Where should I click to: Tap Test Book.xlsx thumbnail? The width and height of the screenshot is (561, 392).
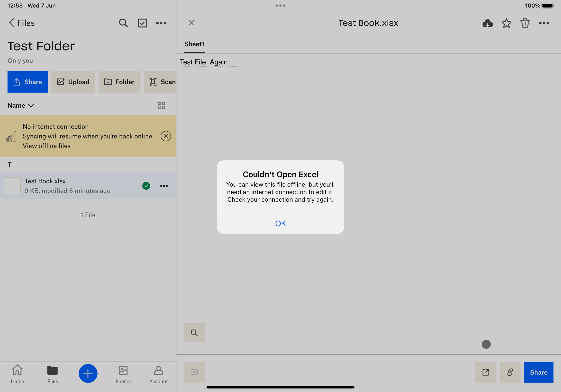[x=12, y=186]
